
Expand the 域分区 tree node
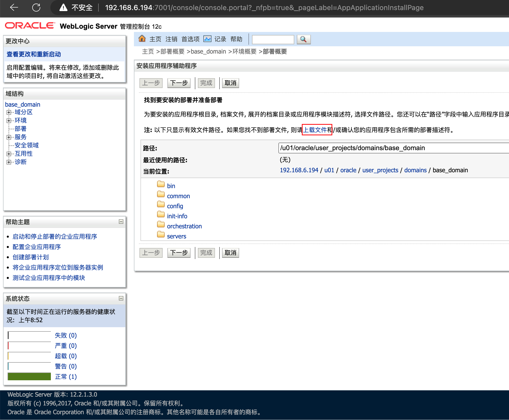pyautogui.click(x=9, y=112)
